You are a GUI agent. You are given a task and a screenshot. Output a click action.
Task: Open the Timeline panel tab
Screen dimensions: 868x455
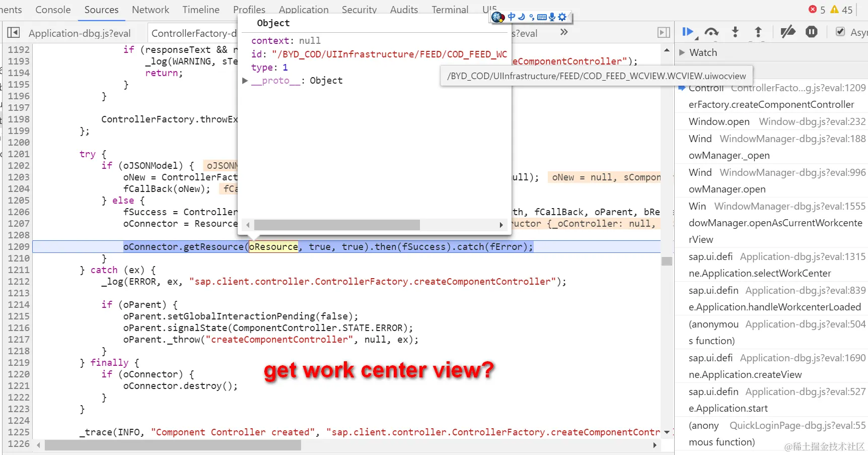coord(201,10)
